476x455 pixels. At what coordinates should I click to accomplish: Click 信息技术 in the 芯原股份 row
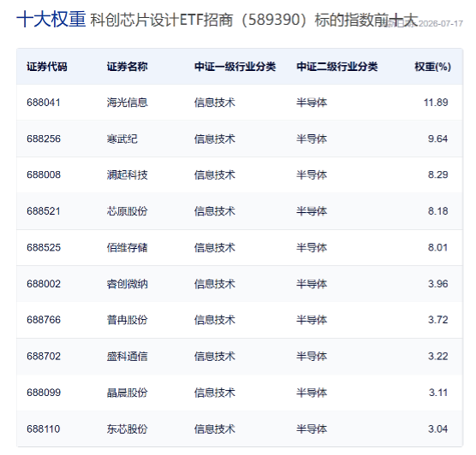pos(215,211)
